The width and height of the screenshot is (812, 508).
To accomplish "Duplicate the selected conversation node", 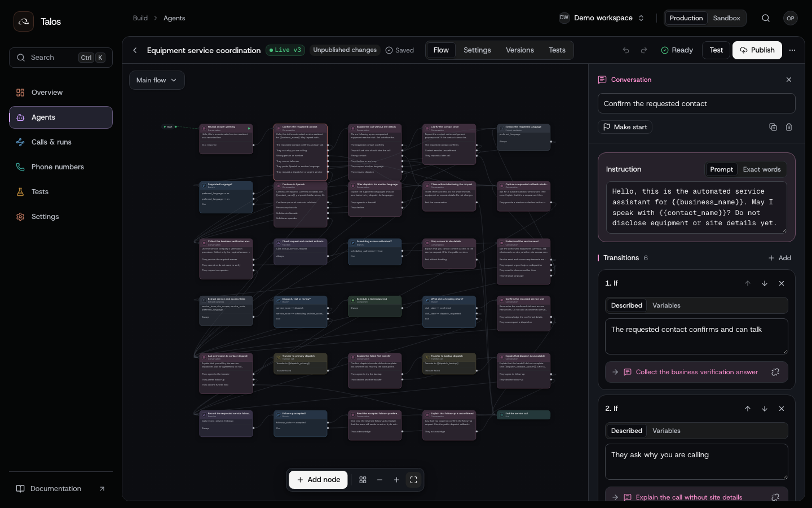I will [x=773, y=127].
